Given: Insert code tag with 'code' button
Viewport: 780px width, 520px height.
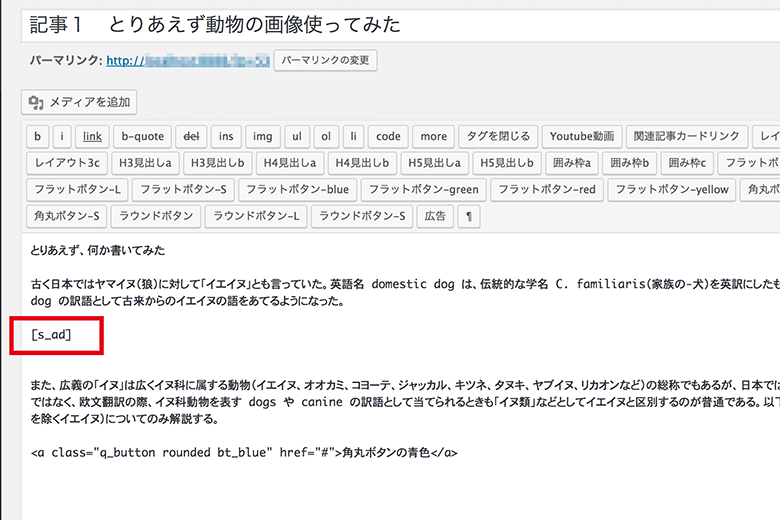Looking at the screenshot, I should 388,136.
